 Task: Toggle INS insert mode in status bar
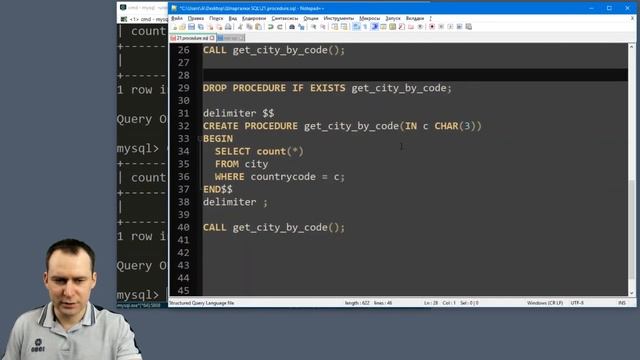coord(622,303)
